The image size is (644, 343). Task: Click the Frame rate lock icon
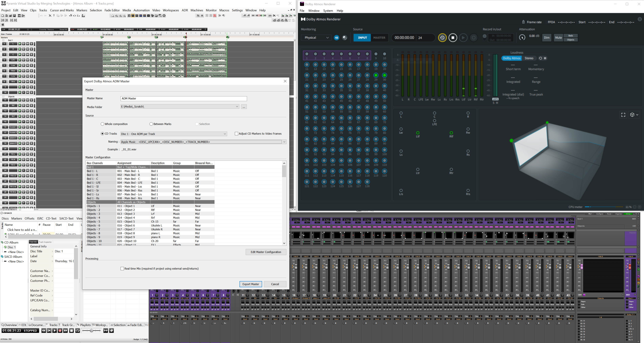coord(523,22)
